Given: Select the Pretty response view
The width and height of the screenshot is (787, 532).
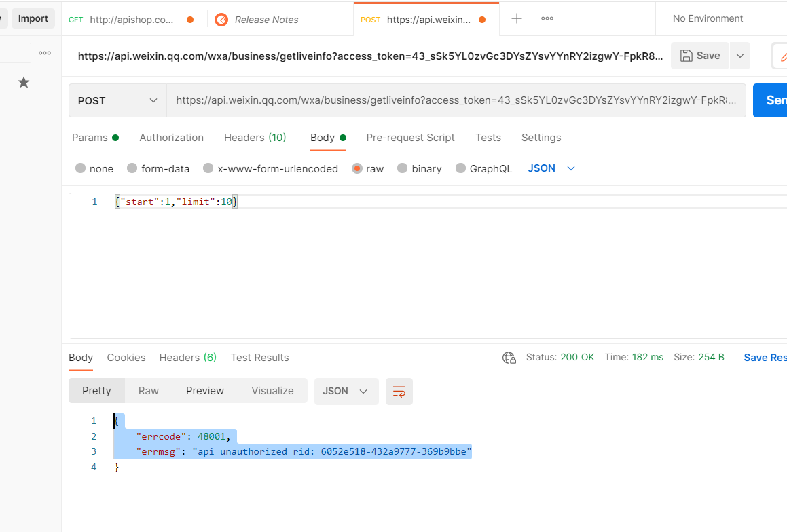Looking at the screenshot, I should click(x=96, y=391).
